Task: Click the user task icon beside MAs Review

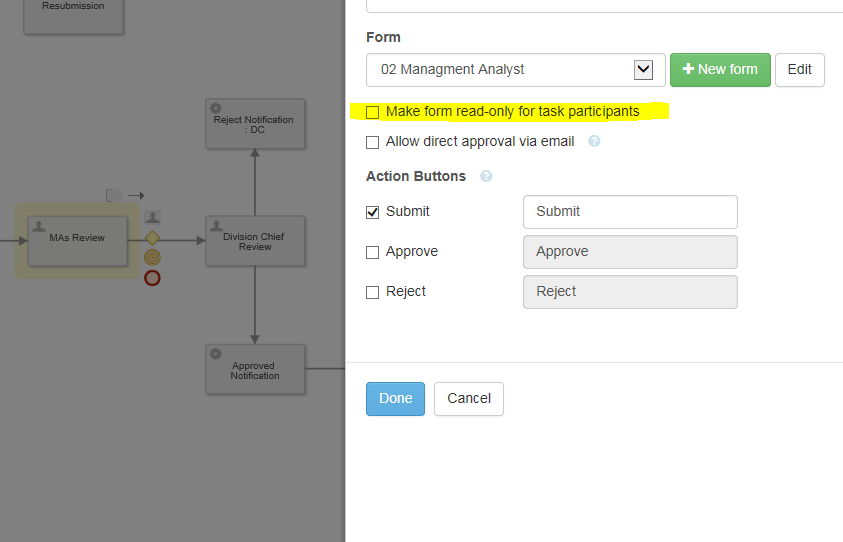Action: tap(152, 217)
